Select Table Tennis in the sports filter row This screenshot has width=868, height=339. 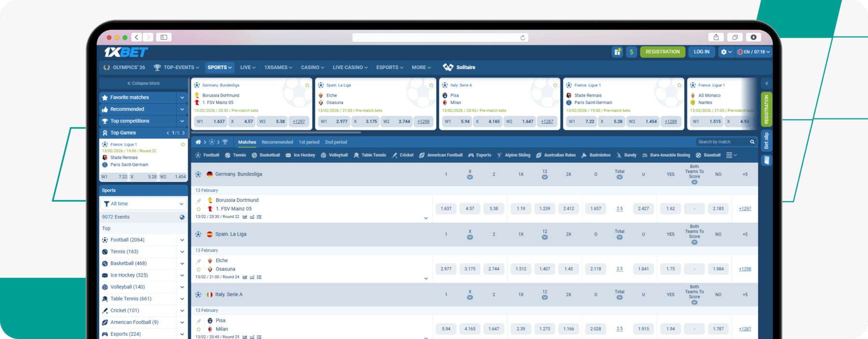(369, 155)
